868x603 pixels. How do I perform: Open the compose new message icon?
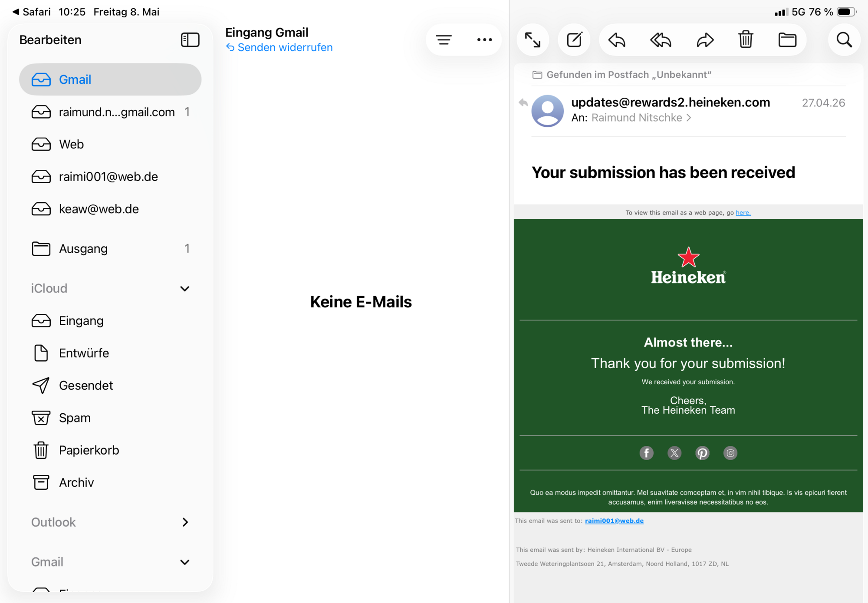point(574,40)
